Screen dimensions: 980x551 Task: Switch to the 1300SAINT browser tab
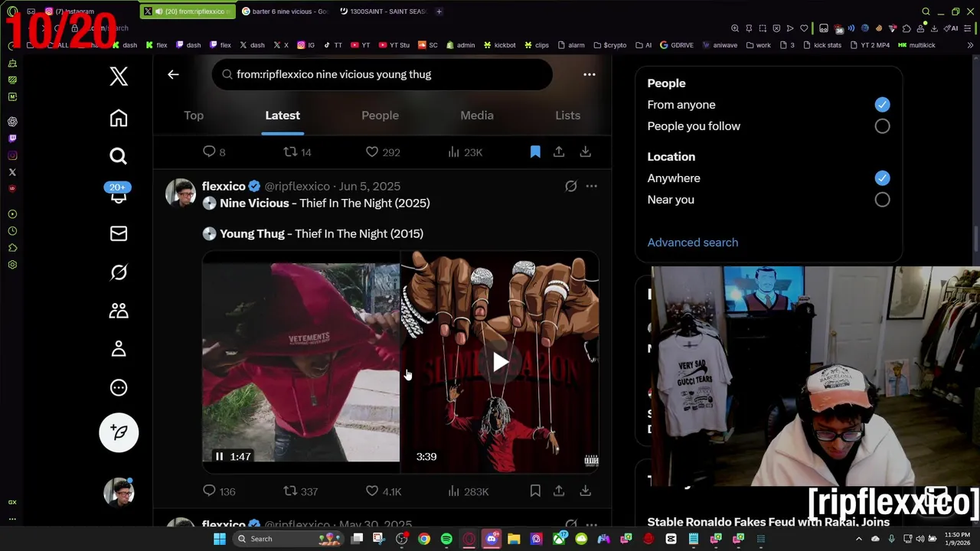point(382,11)
